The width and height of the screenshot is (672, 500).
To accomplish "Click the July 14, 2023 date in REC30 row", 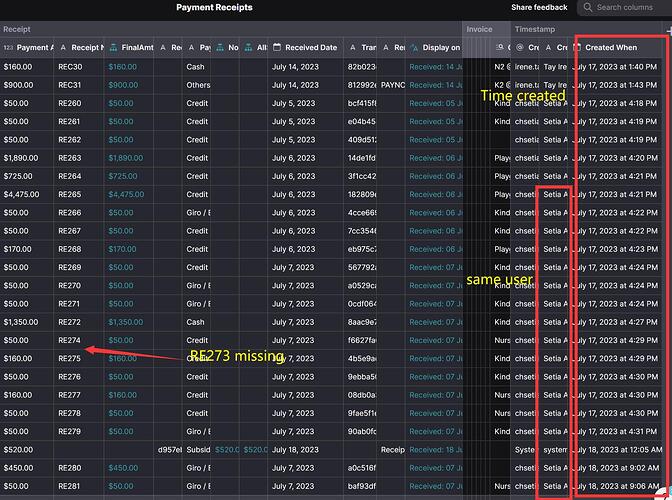I will tap(305, 67).
